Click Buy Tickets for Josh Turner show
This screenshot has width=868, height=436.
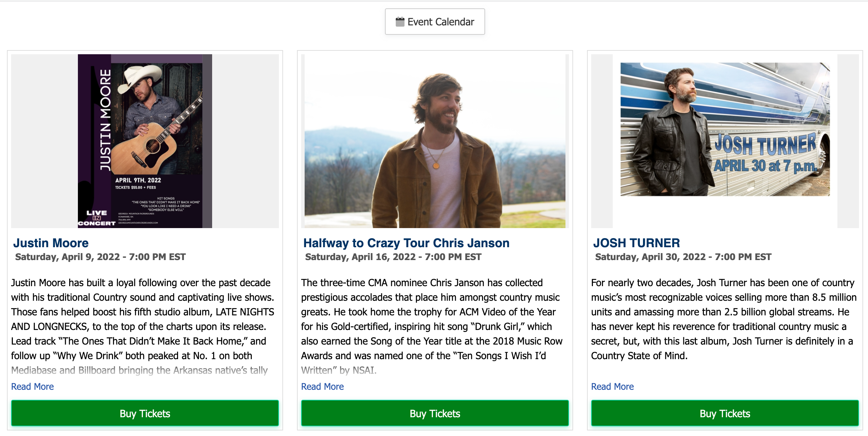725,413
